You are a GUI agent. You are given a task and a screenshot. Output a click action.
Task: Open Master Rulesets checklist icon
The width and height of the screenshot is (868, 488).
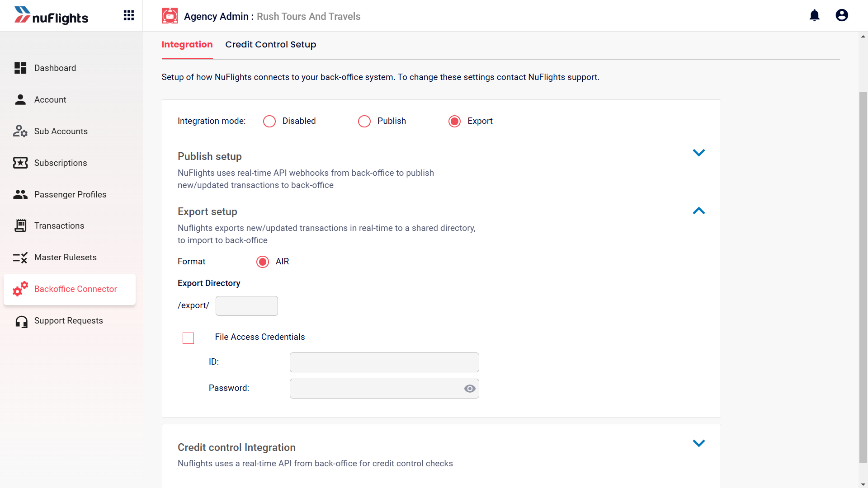[20, 258]
